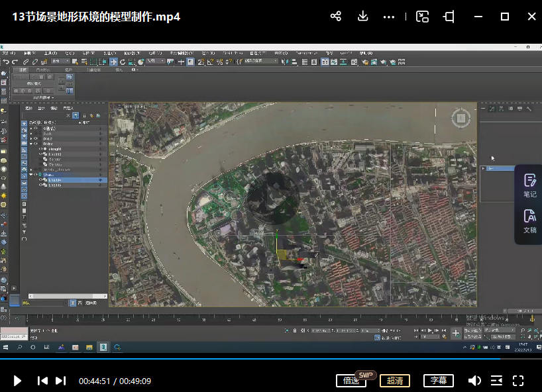The image size is (542, 392).
Task: Mute the video volume
Action: pyautogui.click(x=474, y=381)
